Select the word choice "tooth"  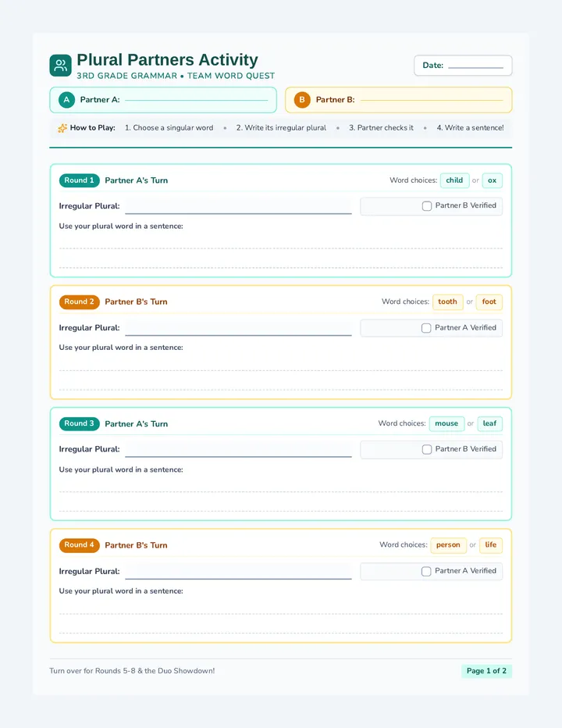[448, 302]
